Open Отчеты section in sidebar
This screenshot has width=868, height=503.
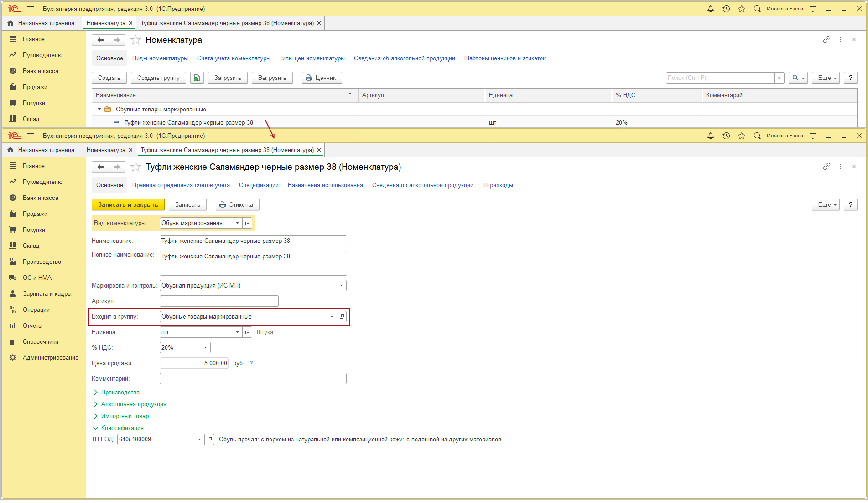[32, 325]
